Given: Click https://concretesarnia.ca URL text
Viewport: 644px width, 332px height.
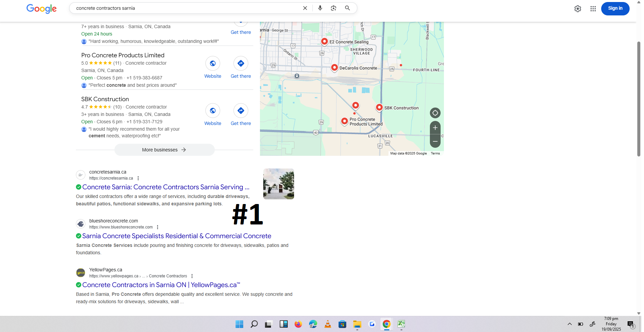Looking at the screenshot, I should [x=111, y=178].
